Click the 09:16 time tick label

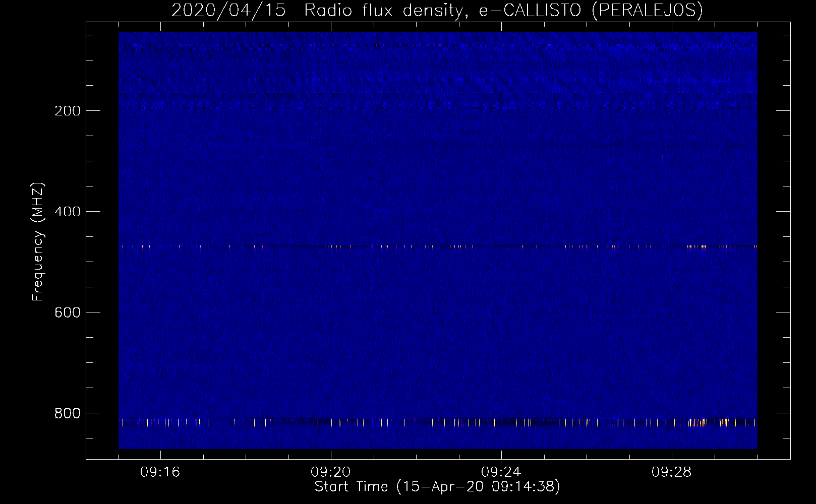point(160,472)
